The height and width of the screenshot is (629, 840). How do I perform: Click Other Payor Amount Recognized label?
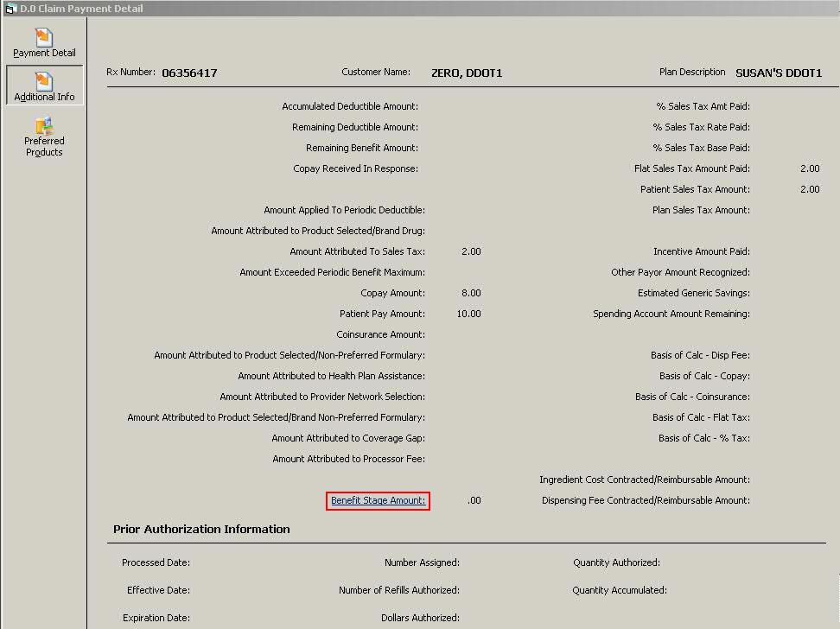680,273
